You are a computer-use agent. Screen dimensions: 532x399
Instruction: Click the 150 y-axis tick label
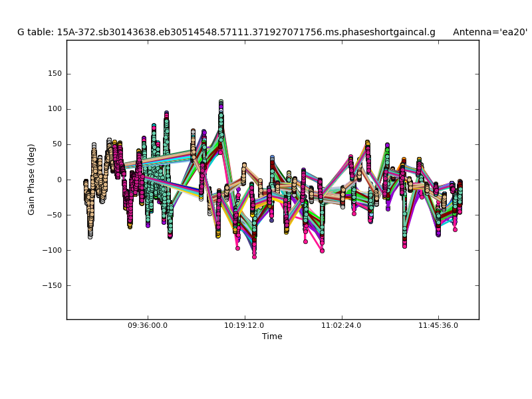click(55, 74)
